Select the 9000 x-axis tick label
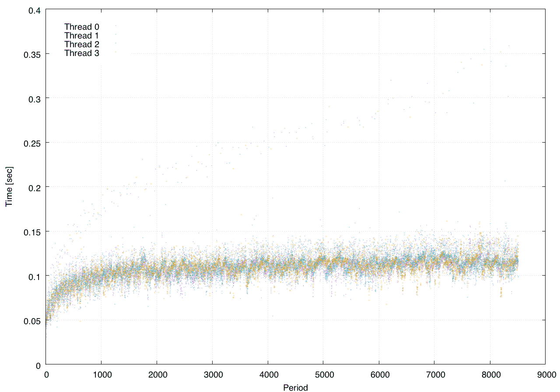Viewport: 560px width, 392px height. (545, 374)
